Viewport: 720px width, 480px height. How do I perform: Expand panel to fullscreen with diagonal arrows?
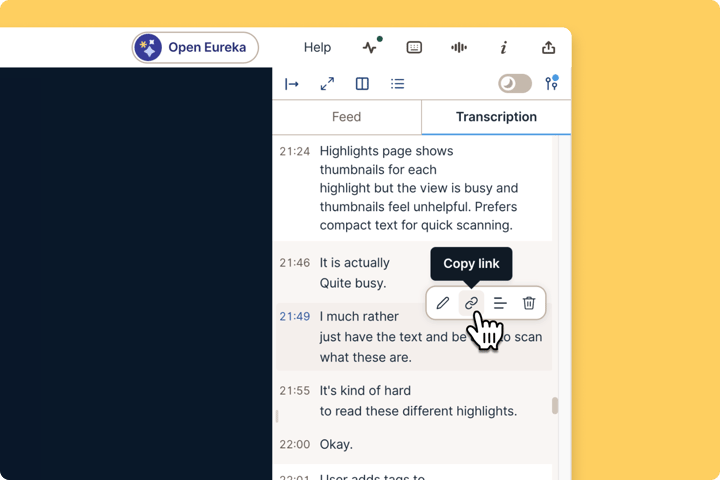click(x=327, y=84)
